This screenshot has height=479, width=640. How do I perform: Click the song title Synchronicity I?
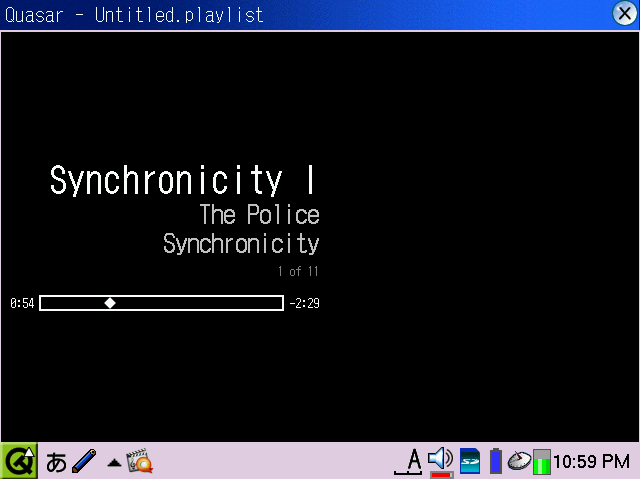pyautogui.click(x=182, y=180)
